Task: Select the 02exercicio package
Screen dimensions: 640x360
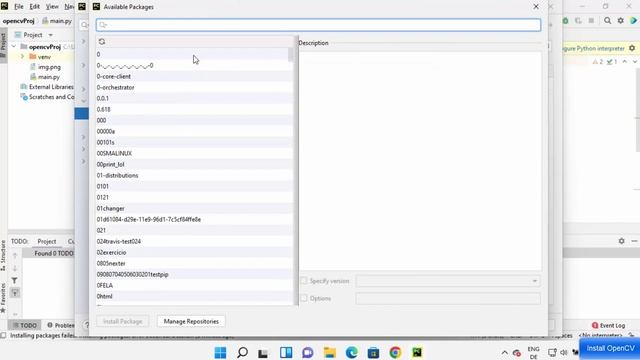Action: (194, 253)
